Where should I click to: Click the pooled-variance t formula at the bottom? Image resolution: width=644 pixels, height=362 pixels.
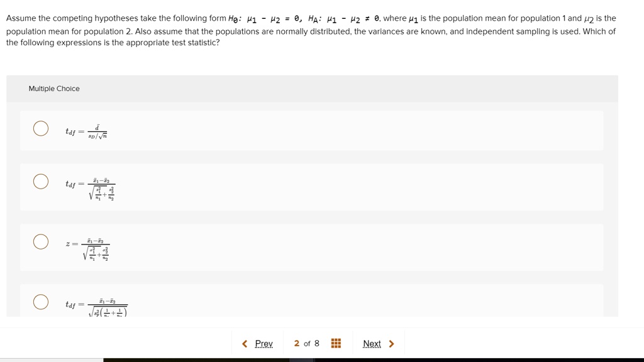click(x=96, y=306)
